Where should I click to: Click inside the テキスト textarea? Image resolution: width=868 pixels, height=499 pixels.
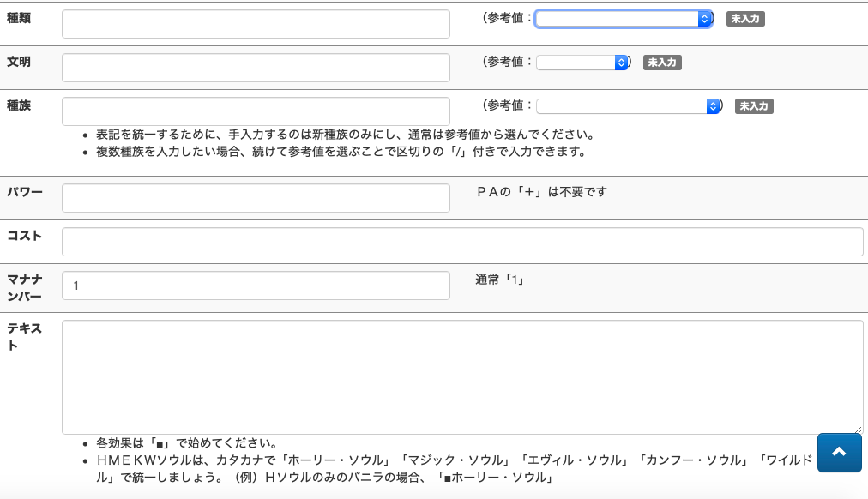pos(462,377)
